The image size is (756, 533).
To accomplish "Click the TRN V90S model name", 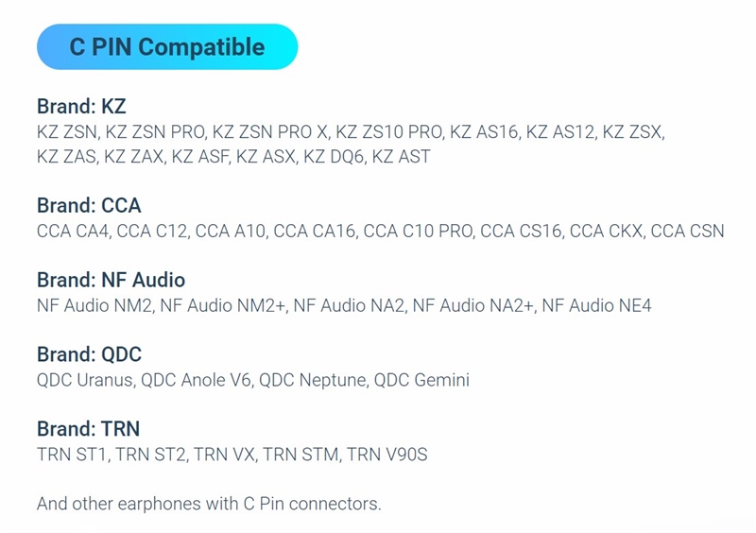I will tap(387, 455).
